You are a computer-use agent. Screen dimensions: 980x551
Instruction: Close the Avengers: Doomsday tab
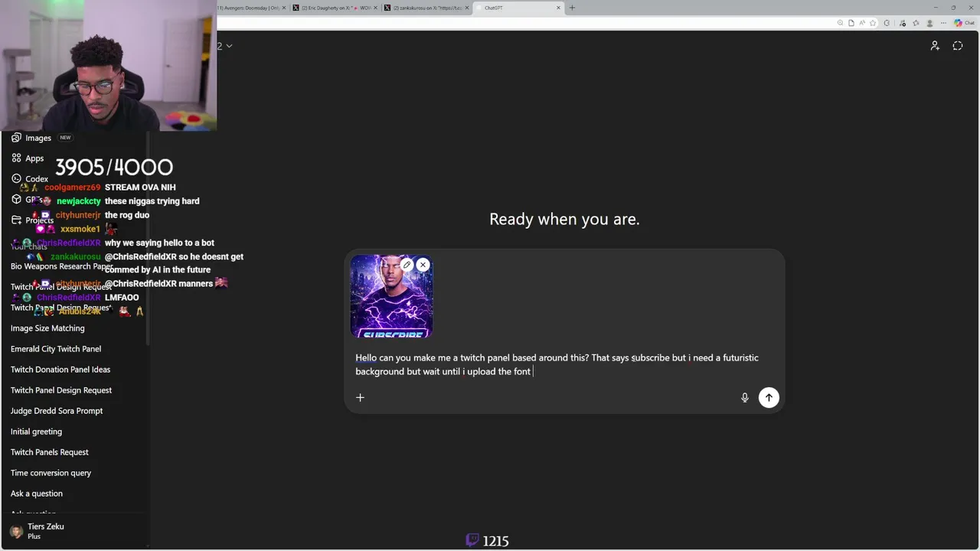coord(284,8)
